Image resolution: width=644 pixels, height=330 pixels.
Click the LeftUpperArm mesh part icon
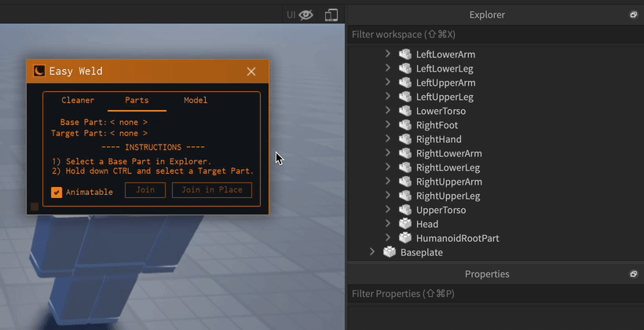tap(405, 82)
